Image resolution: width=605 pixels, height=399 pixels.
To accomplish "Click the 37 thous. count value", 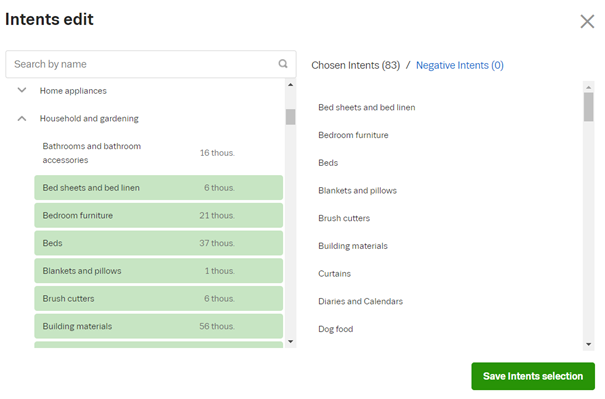I will [x=217, y=243].
